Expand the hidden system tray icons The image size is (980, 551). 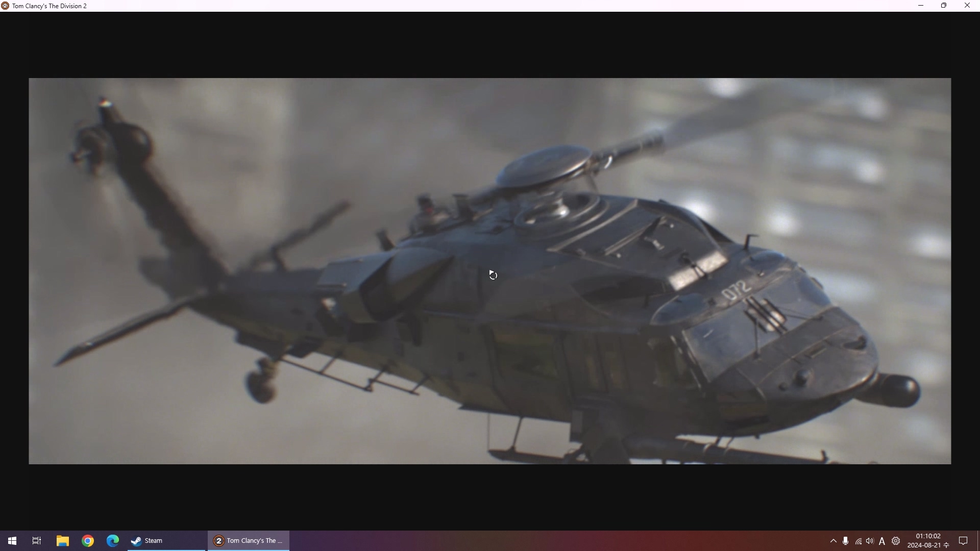click(x=833, y=541)
